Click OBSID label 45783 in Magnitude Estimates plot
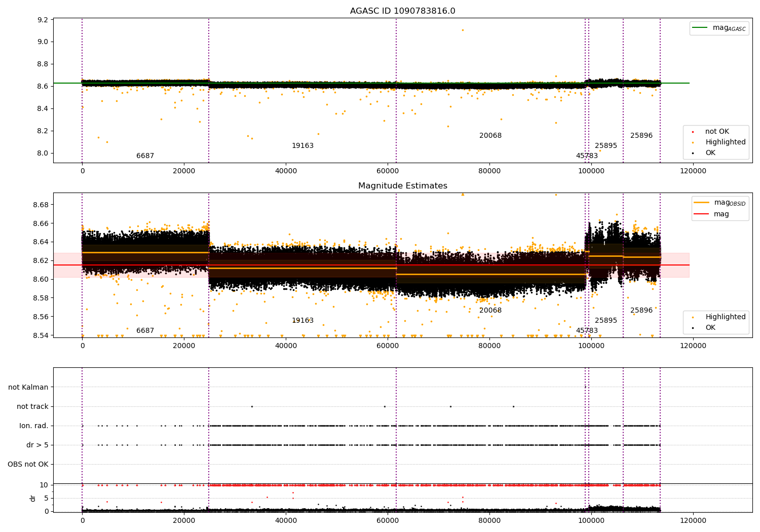The image size is (760, 532). [587, 331]
